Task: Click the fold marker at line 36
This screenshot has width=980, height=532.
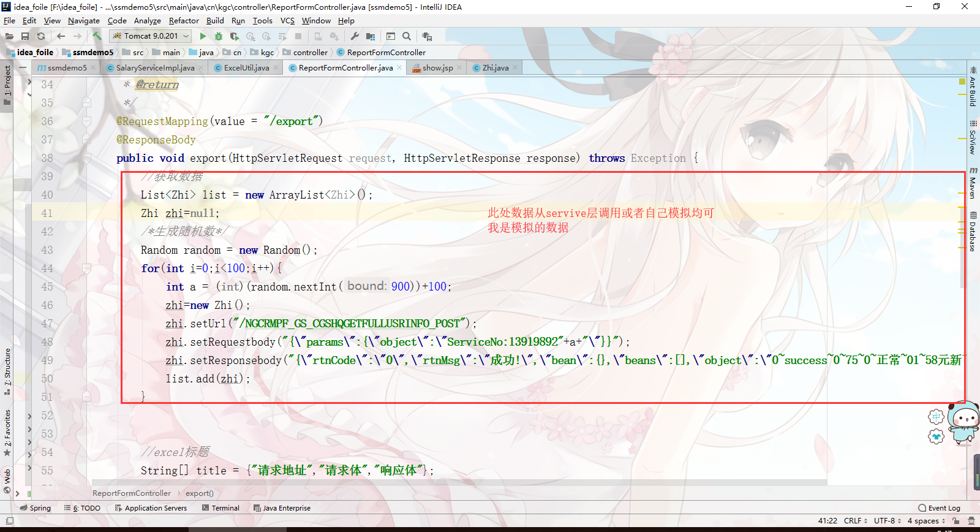Action: click(x=86, y=121)
